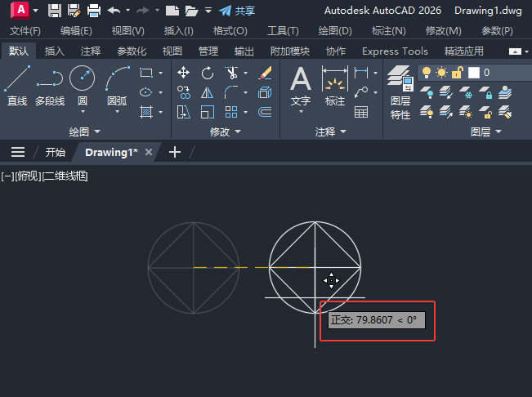Activate the Trim scissors tool
This screenshot has width=532, height=397.
(x=231, y=73)
